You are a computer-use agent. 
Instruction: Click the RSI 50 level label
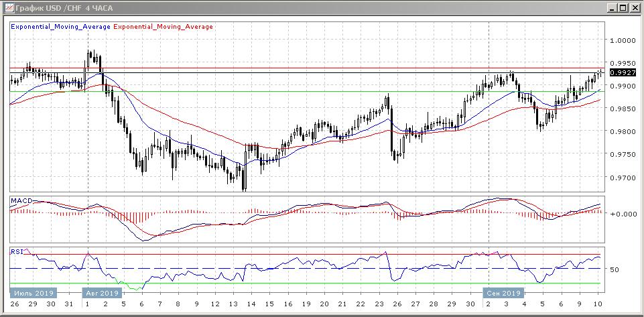point(615,270)
